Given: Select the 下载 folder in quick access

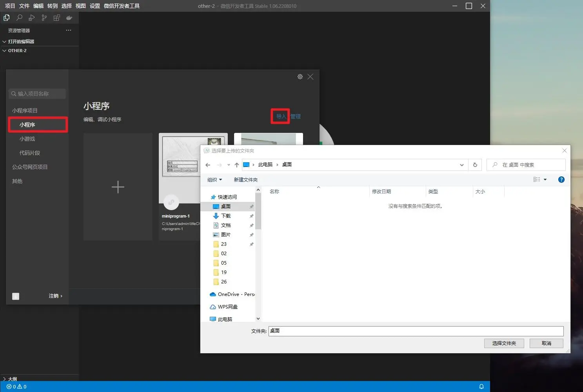Looking at the screenshot, I should point(226,216).
